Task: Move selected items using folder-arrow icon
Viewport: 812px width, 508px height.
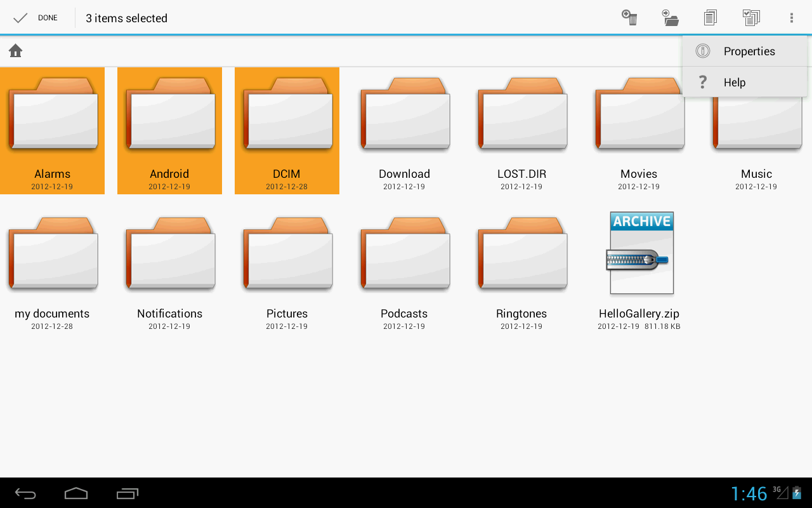Action: 670,18
